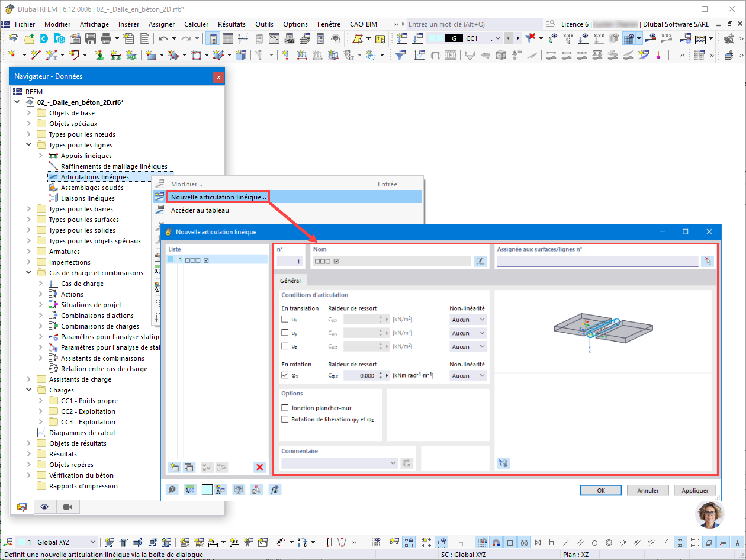Screen dimensions: 746x560
Task: Click the new surface tool icon
Action: coord(151,55)
